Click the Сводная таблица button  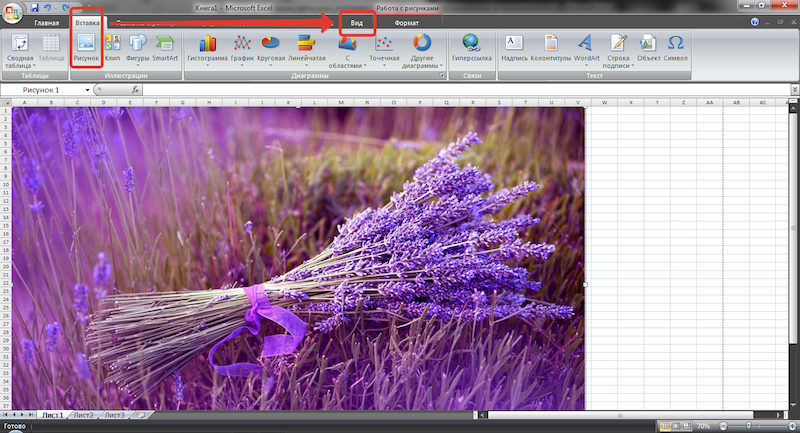click(20, 50)
